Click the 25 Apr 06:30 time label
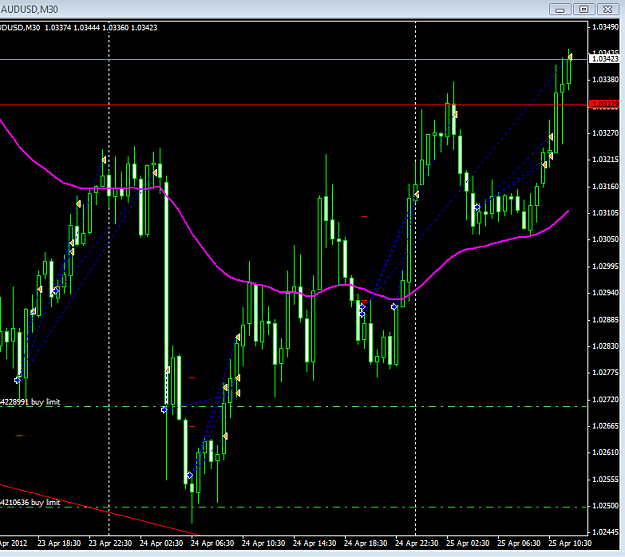This screenshot has width=625, height=557. click(x=519, y=543)
